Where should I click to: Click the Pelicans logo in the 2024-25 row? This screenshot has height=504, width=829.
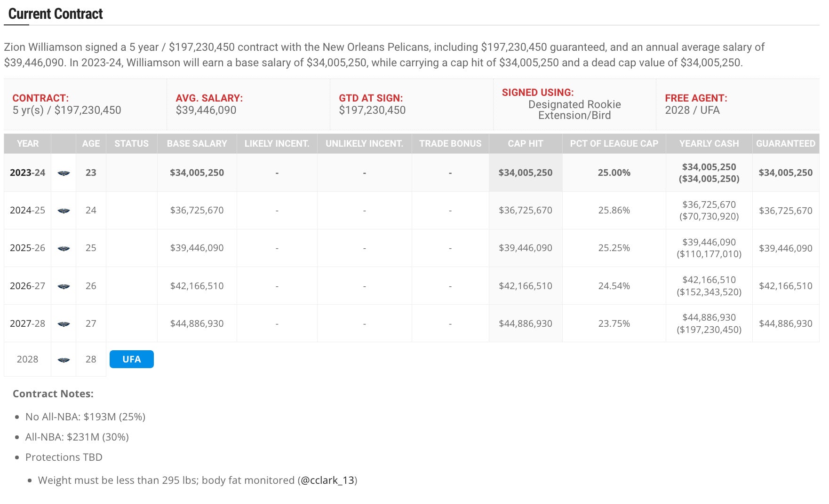coord(64,211)
